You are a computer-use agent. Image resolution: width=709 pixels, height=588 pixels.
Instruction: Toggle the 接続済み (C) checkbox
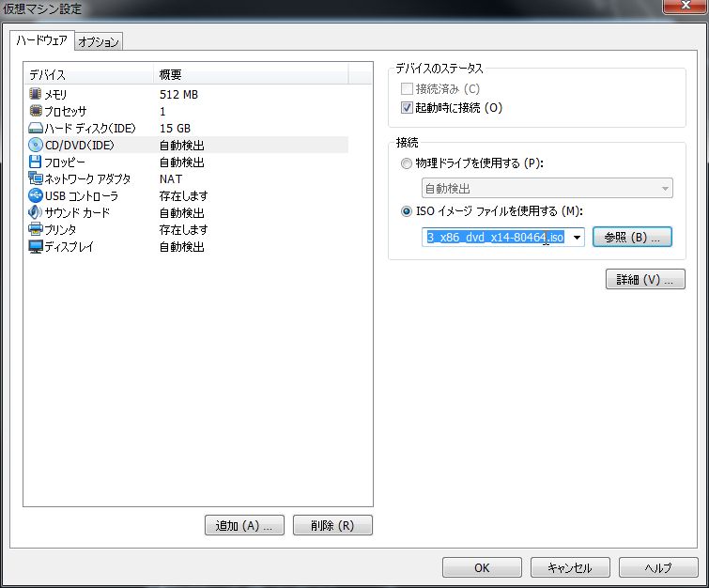click(407, 88)
